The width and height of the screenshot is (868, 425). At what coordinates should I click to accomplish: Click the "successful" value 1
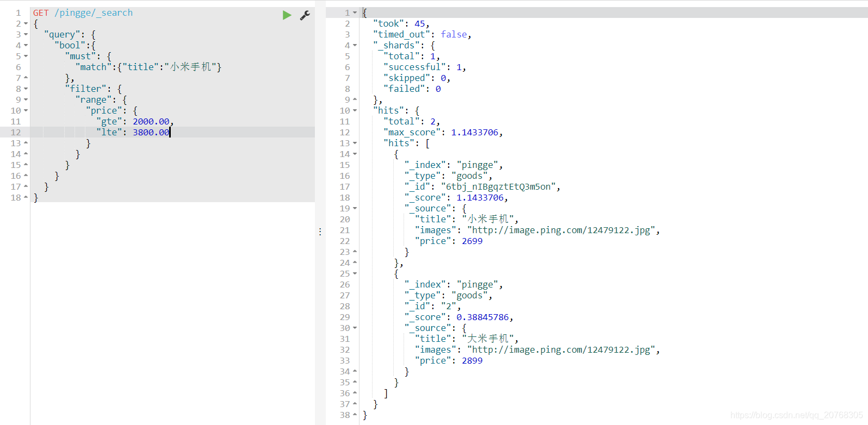(x=459, y=67)
